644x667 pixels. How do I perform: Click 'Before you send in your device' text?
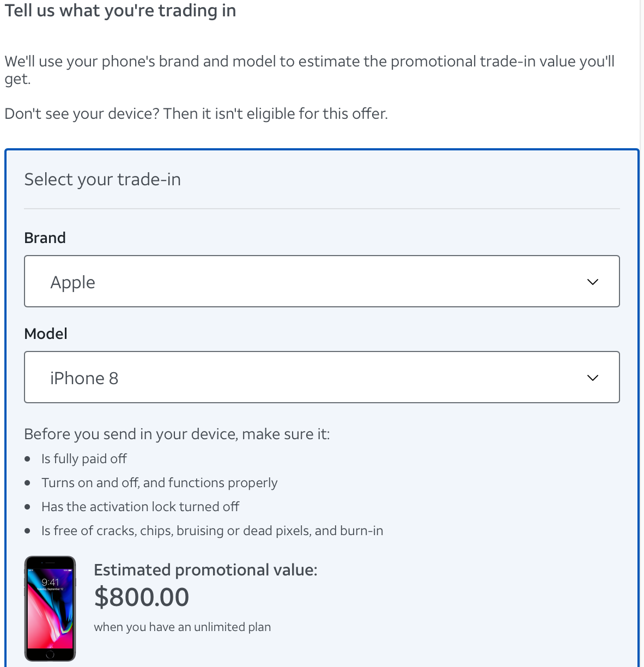coord(177,434)
